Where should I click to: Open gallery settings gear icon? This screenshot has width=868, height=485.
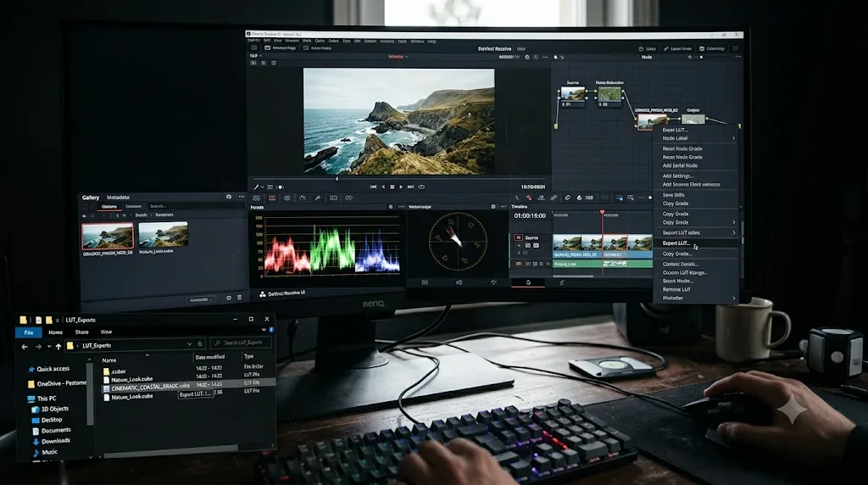pos(229,298)
